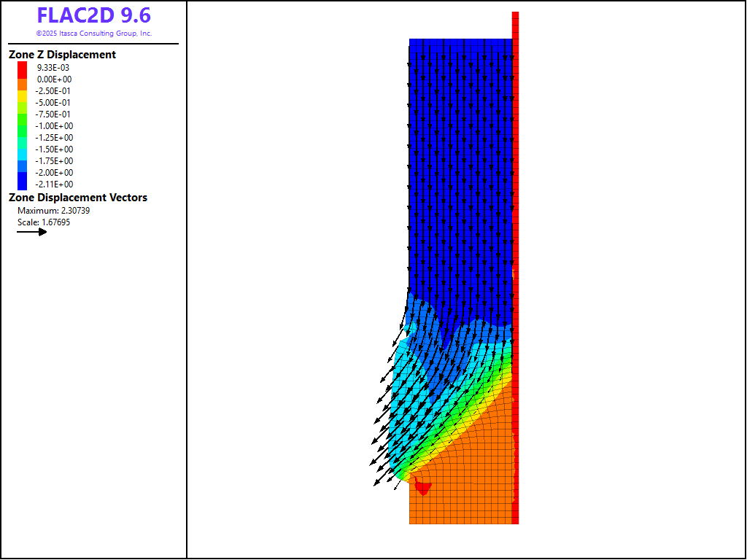747x560 pixels.
Task: Click the vector scale arrow in legend
Action: (31, 232)
